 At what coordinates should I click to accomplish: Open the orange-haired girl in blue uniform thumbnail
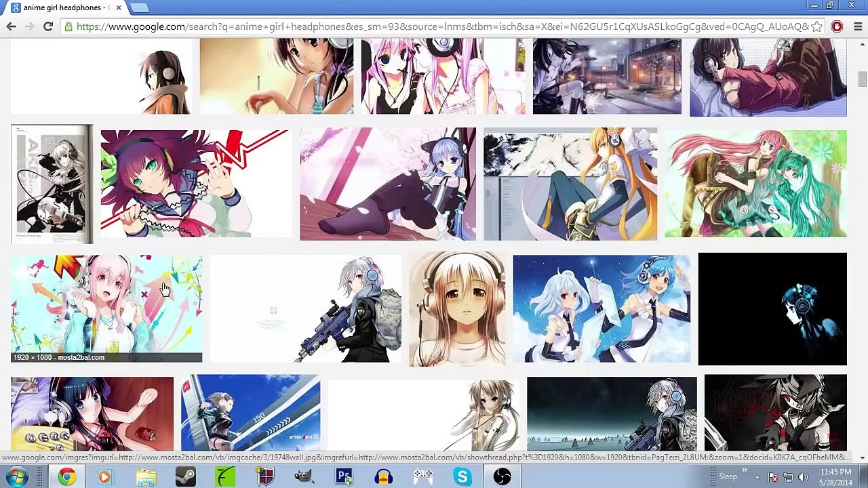[x=570, y=184]
